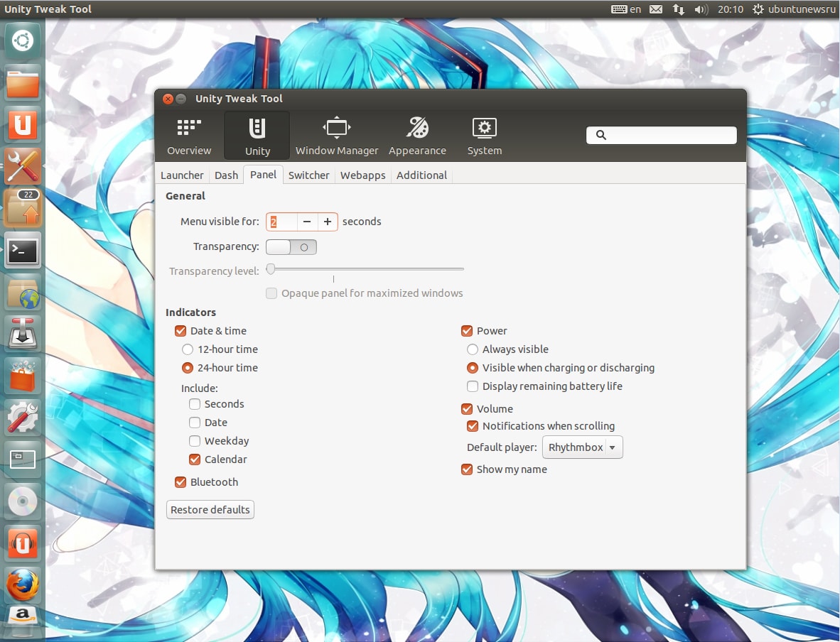The width and height of the screenshot is (840, 642).
Task: Disable the Bluetooth indicator
Action: point(181,482)
